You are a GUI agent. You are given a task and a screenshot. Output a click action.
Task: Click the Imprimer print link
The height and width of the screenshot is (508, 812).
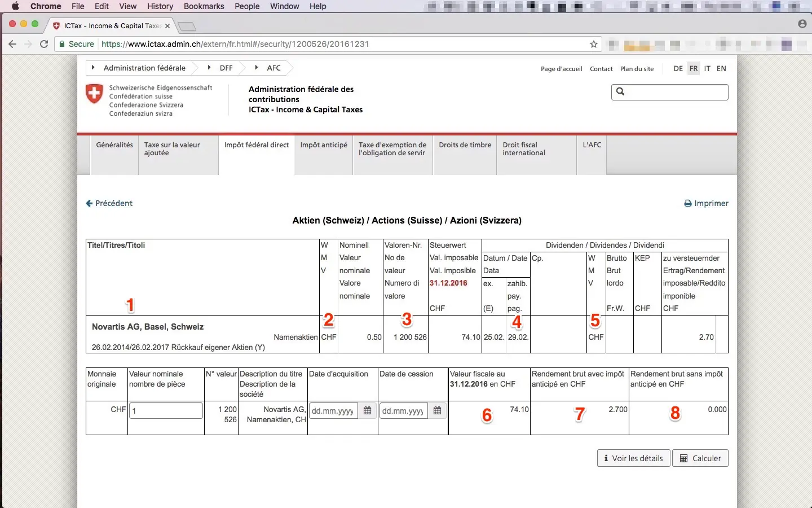tap(706, 203)
